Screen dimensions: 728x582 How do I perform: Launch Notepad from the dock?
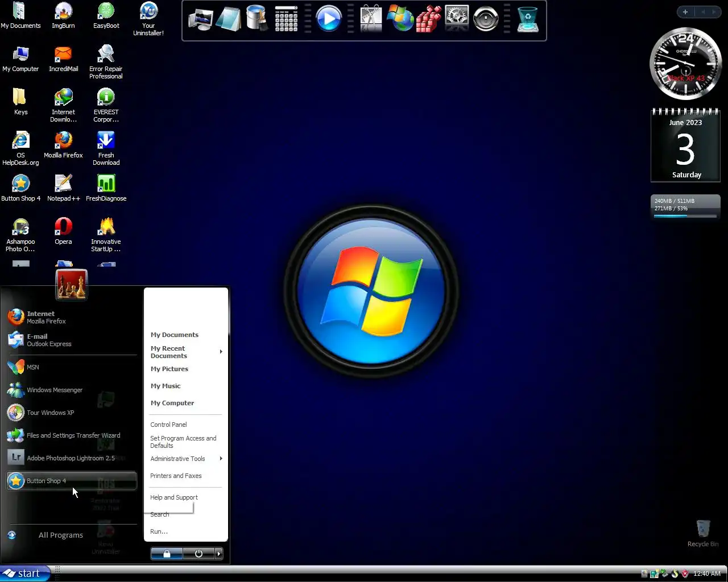click(x=229, y=20)
